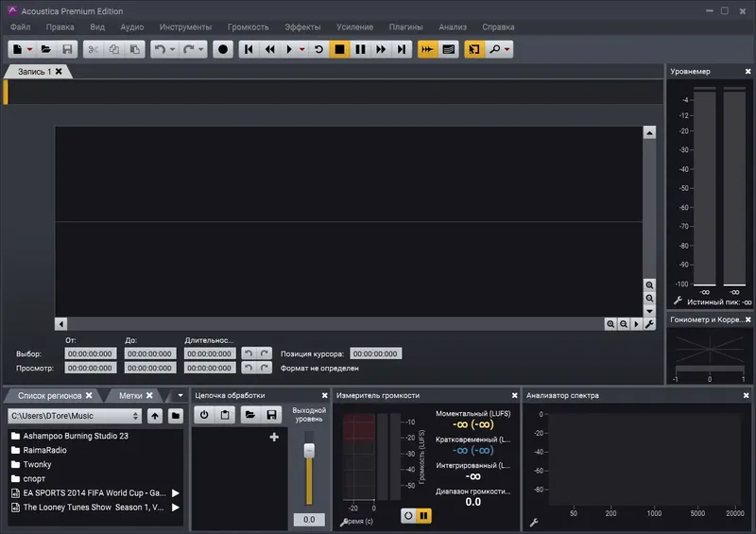Screen dimensions: 756x534
Task: Open play options dropdown arrow
Action: pyautogui.click(x=302, y=49)
